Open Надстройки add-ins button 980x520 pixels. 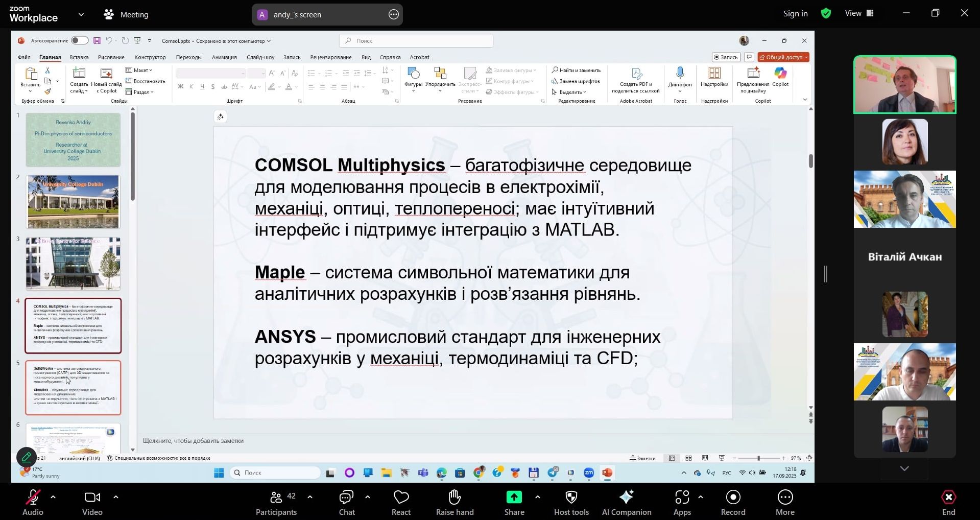pyautogui.click(x=714, y=77)
